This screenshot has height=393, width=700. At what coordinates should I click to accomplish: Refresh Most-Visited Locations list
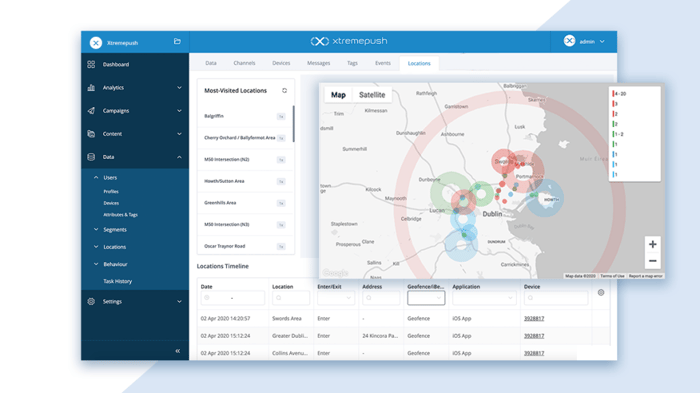click(x=284, y=91)
